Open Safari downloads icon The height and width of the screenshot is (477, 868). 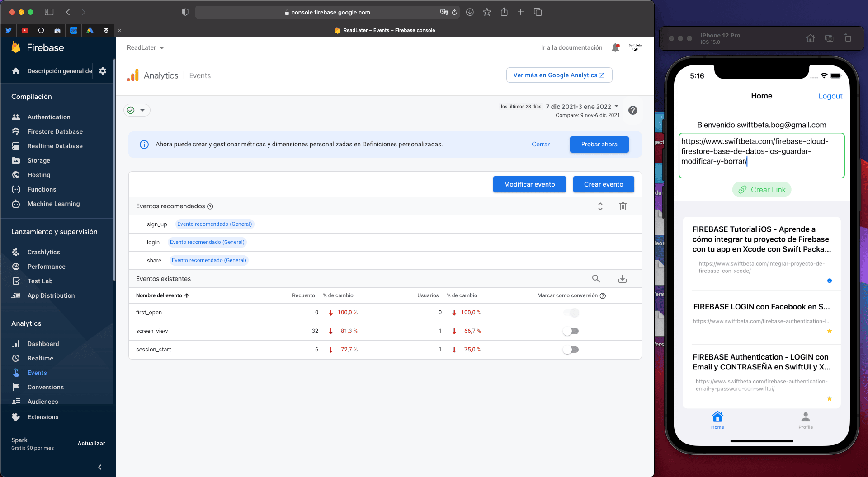coord(470,12)
